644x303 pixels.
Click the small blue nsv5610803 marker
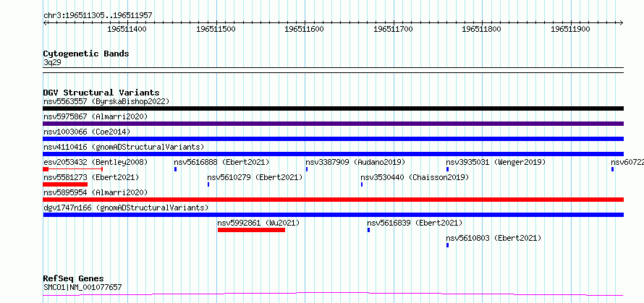447,245
